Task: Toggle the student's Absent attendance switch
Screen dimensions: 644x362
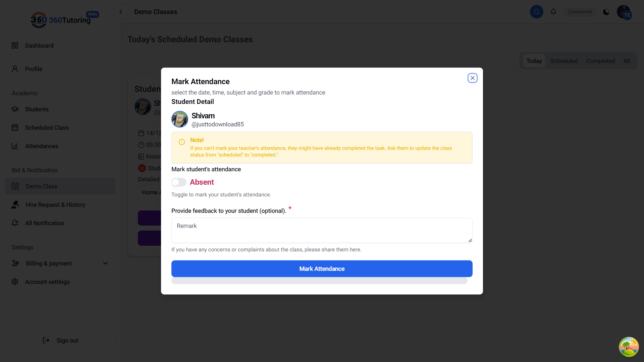Action: (179, 182)
